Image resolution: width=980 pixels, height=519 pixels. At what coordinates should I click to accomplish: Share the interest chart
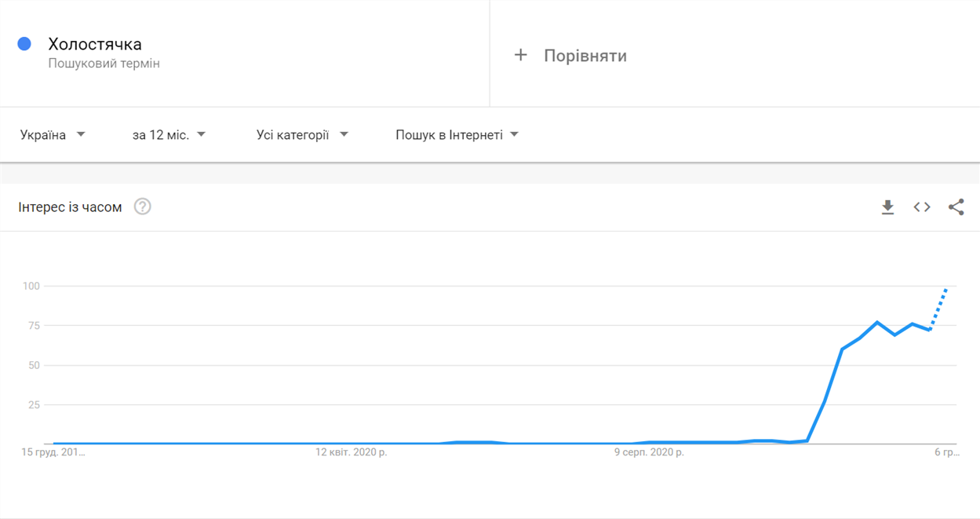956,207
